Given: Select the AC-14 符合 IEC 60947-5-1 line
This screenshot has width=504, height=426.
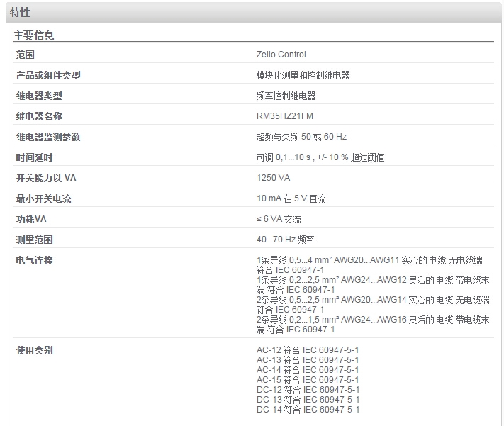Looking at the screenshot, I should pyautogui.click(x=308, y=370).
